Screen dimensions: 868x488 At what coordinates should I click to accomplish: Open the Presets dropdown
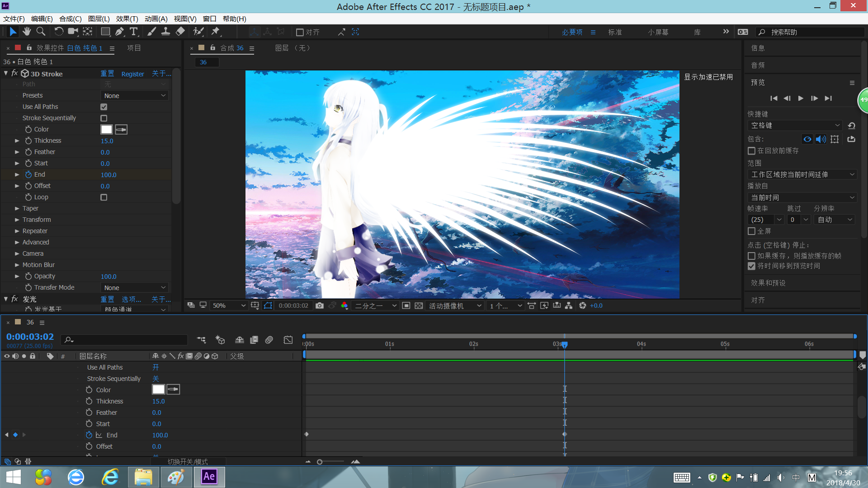tap(134, 96)
